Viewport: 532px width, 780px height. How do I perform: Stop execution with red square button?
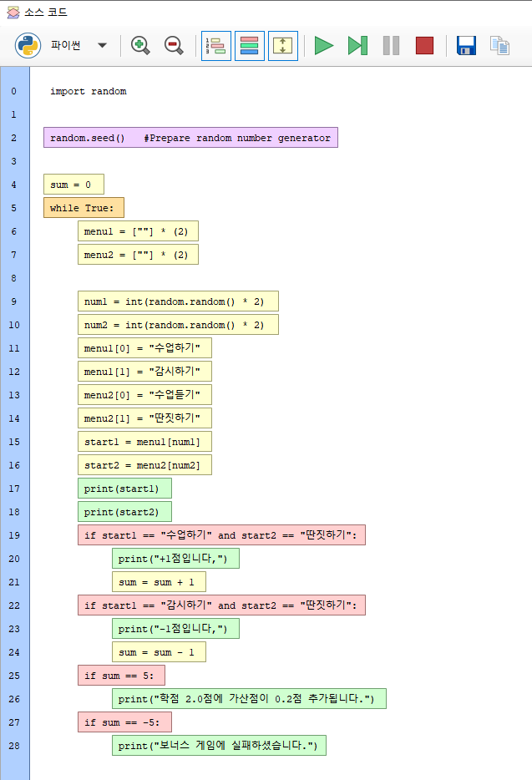(424, 46)
